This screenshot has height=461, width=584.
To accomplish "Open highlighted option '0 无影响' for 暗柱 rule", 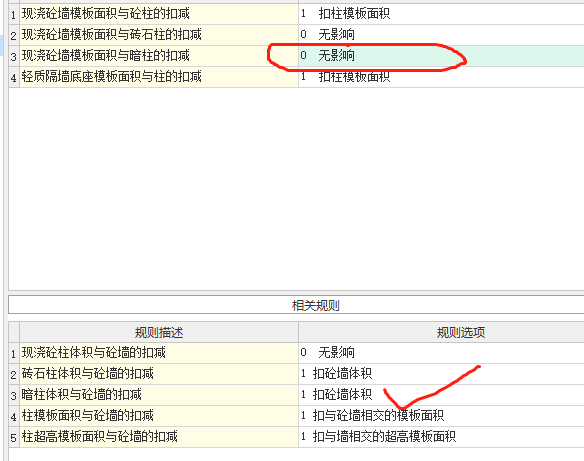I will point(441,56).
